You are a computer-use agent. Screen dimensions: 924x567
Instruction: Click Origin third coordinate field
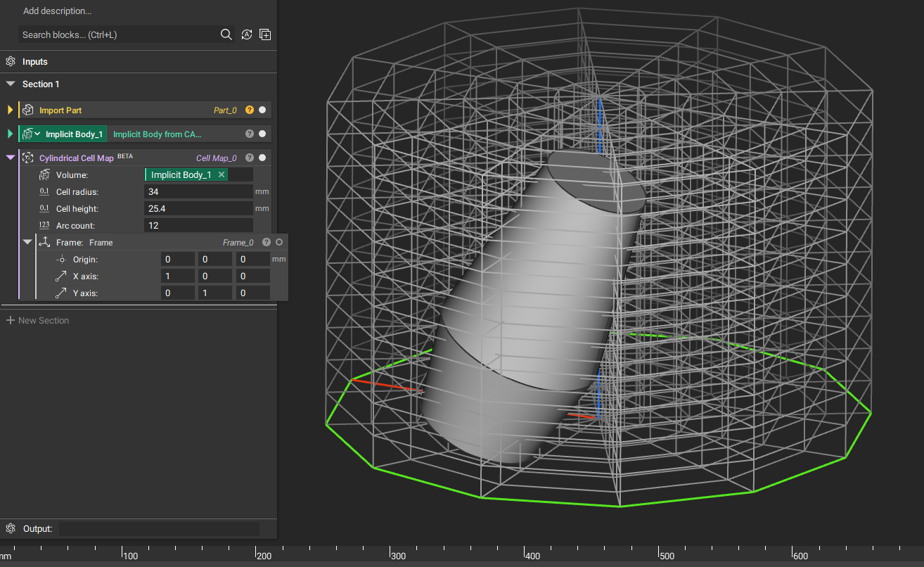[x=253, y=260]
